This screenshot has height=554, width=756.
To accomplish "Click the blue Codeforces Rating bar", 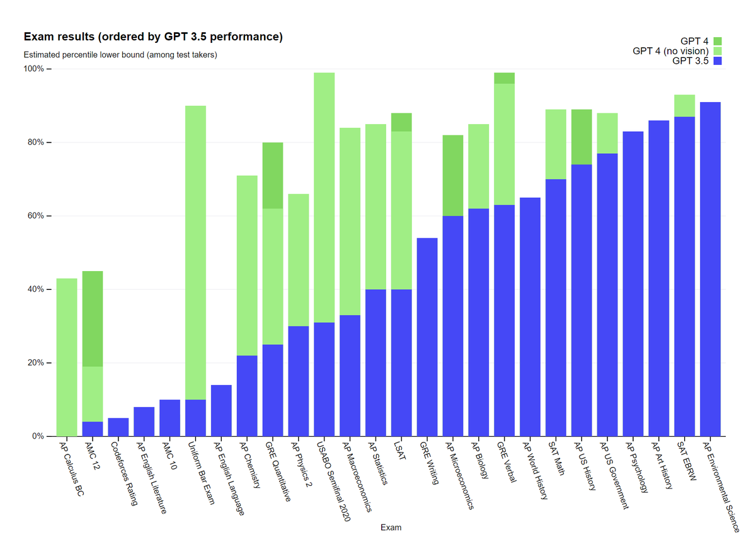I will point(118,427).
